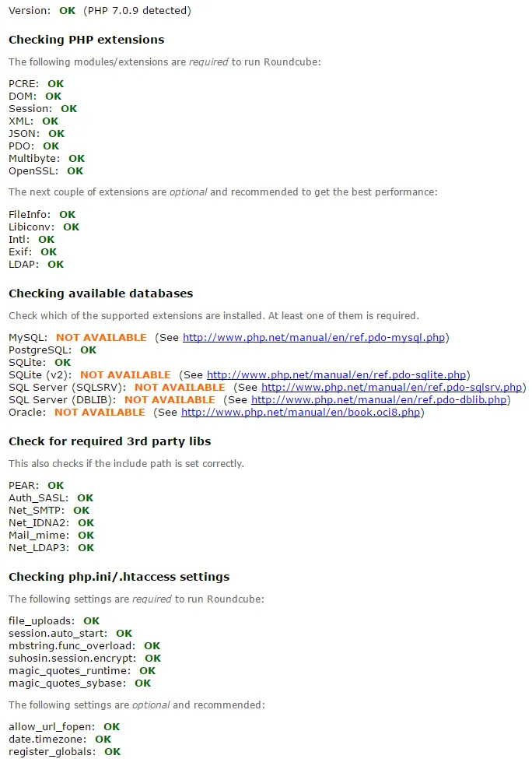Click the PCRE label
Screen dimensions: 532x759
coord(23,84)
